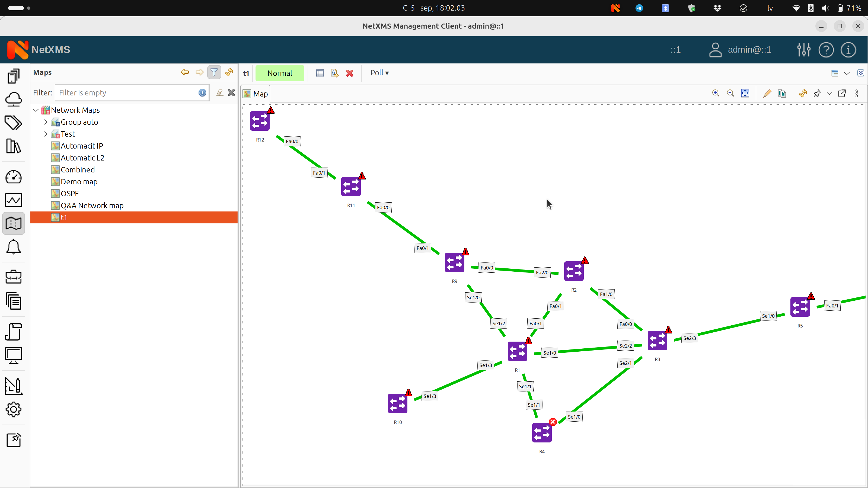868x488 pixels.
Task: Click the zoom out magnifier icon
Action: click(x=730, y=94)
